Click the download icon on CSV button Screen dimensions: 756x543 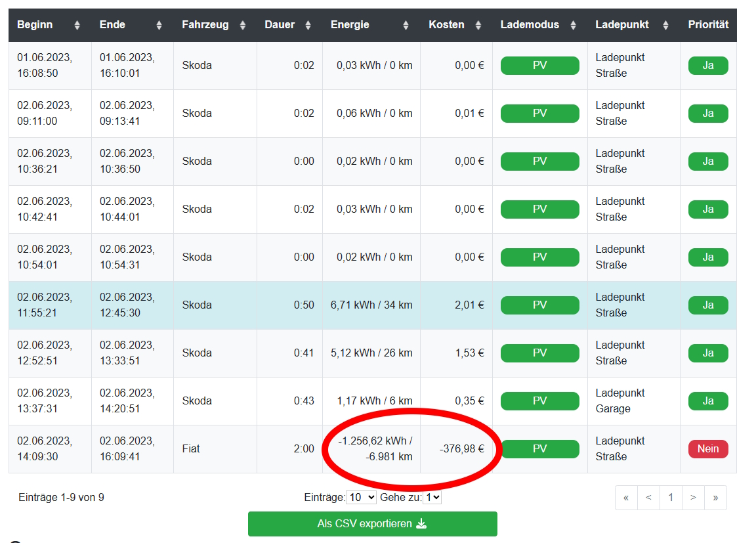click(421, 524)
